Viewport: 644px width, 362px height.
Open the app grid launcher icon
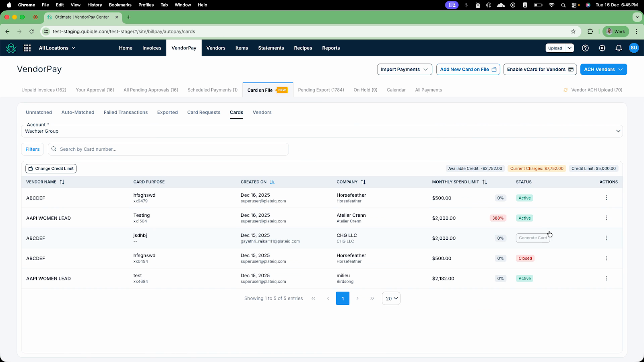pyautogui.click(x=27, y=48)
